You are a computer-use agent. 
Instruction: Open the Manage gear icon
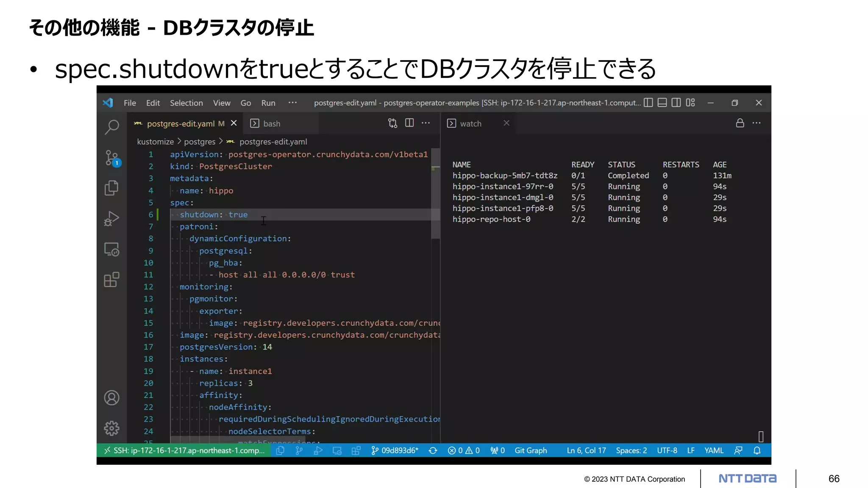point(112,428)
